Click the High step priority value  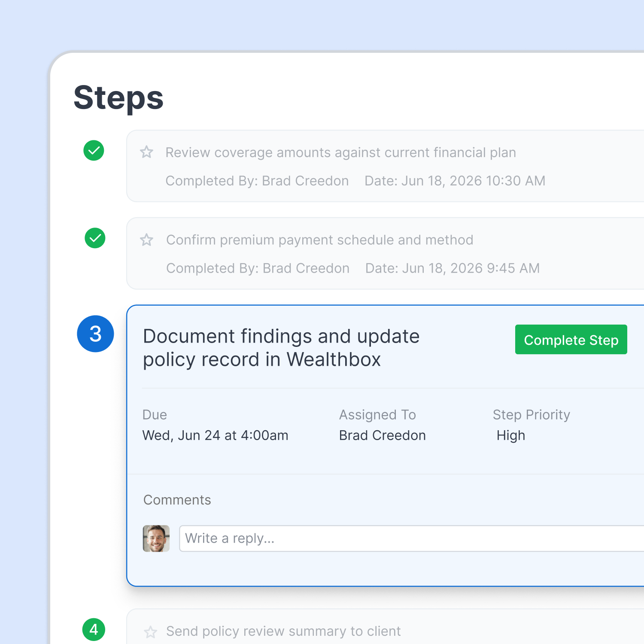pos(511,435)
